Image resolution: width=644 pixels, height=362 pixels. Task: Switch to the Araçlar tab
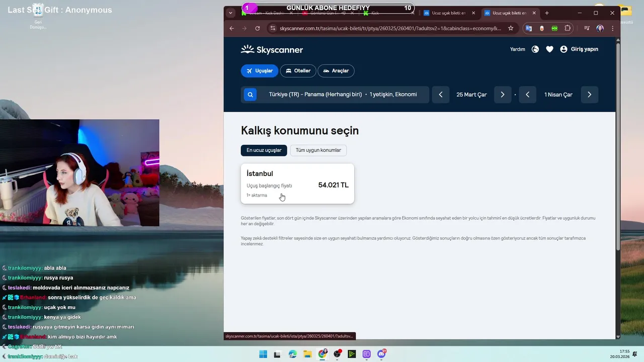(336, 71)
